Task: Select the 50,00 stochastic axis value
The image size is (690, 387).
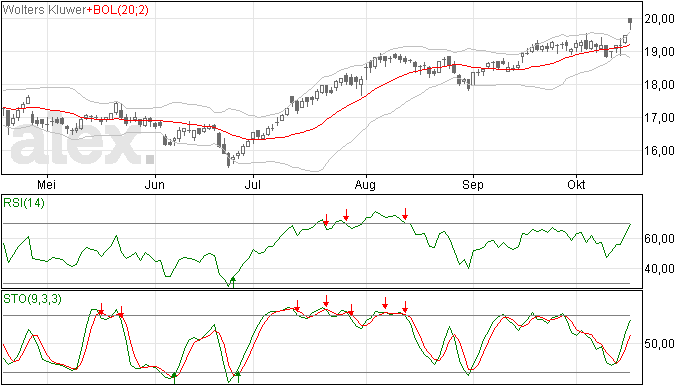Action: [659, 343]
